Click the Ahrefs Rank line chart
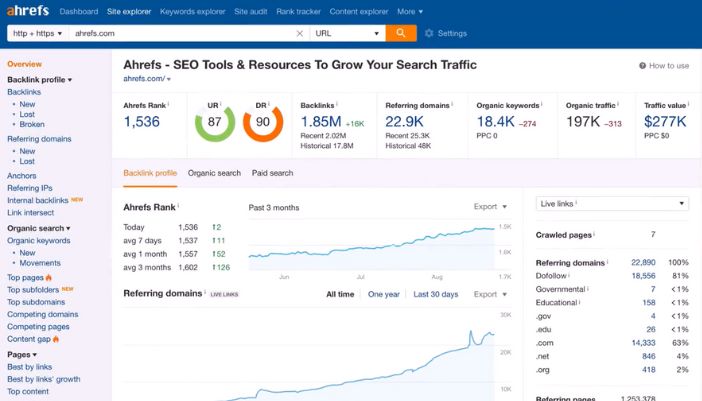This screenshot has height=401, width=702. 372,248
